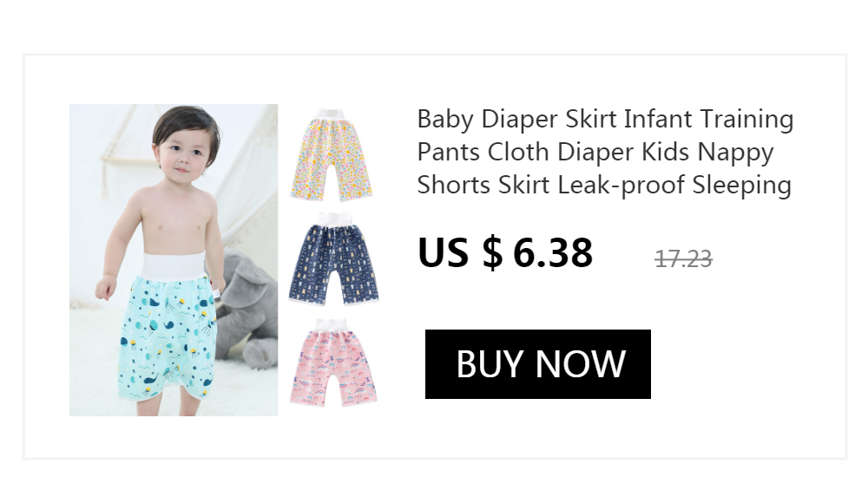Click the title line Shorts Skirt Leak-proof Sleeping
The image size is (868, 503).
(604, 186)
